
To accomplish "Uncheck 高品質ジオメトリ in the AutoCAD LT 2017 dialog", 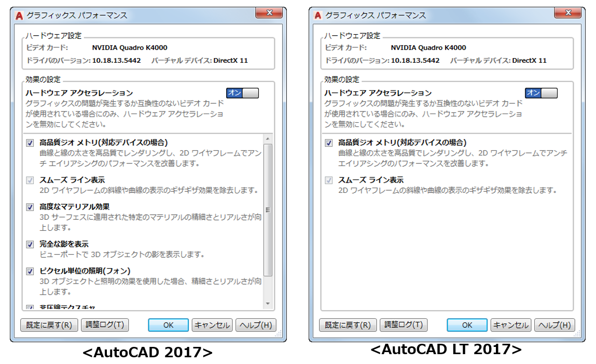I will [329, 143].
